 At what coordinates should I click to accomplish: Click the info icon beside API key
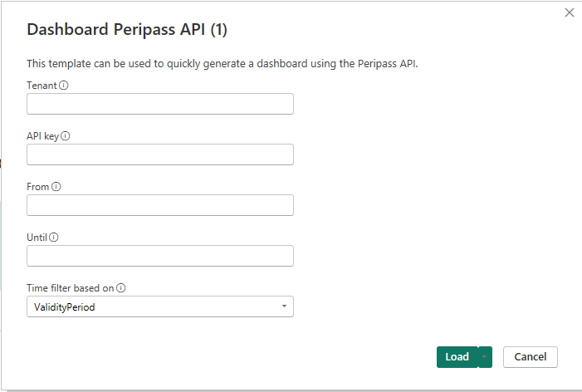coord(66,136)
